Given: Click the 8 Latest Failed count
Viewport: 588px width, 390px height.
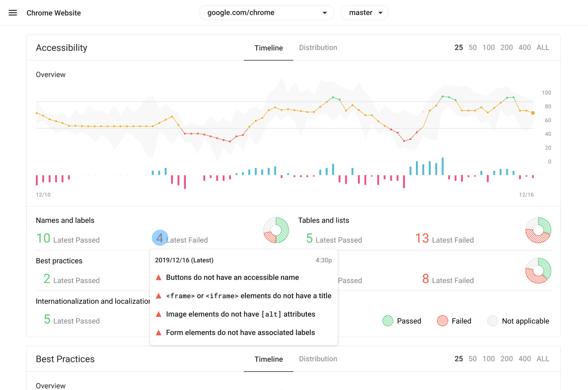Looking at the screenshot, I should 448,279.
